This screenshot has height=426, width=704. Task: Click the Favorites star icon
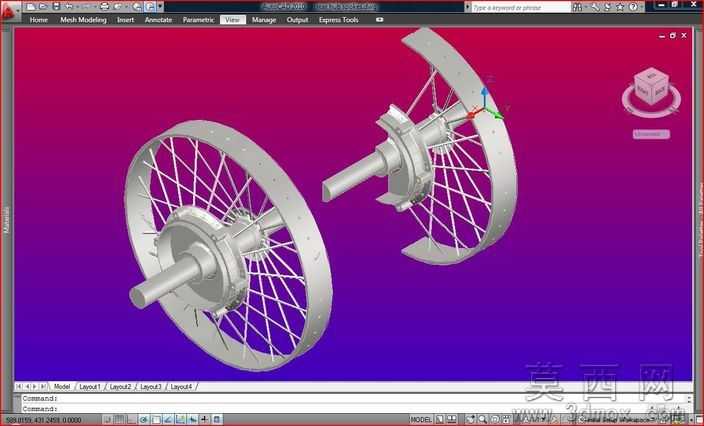[x=620, y=7]
